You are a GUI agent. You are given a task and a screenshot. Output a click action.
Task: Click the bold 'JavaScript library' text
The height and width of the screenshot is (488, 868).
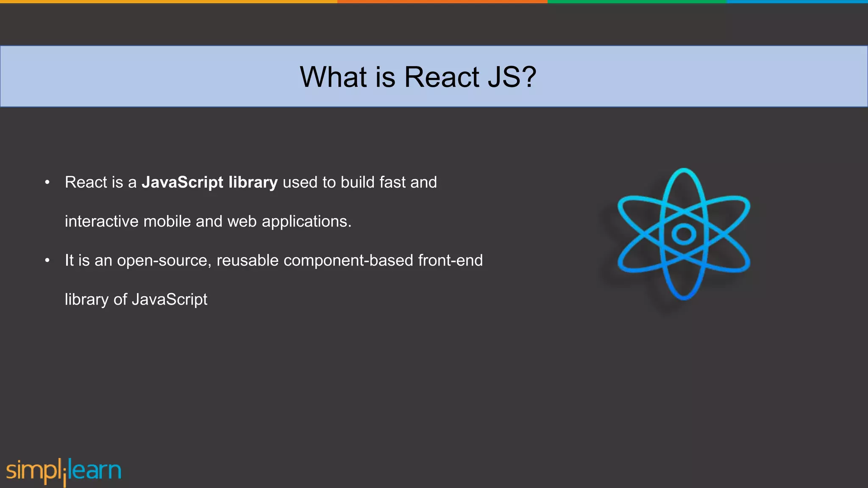209,183
